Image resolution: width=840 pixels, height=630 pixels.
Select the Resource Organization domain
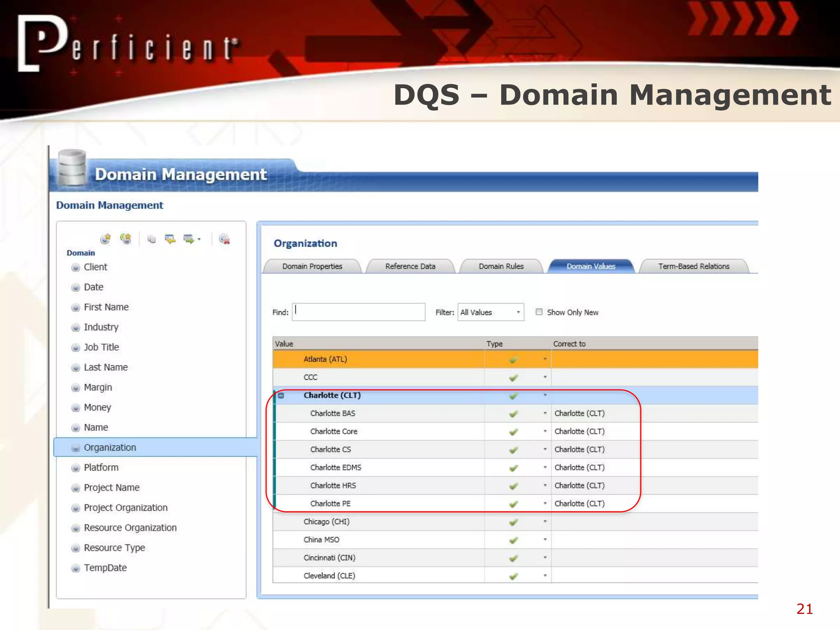pos(130,528)
